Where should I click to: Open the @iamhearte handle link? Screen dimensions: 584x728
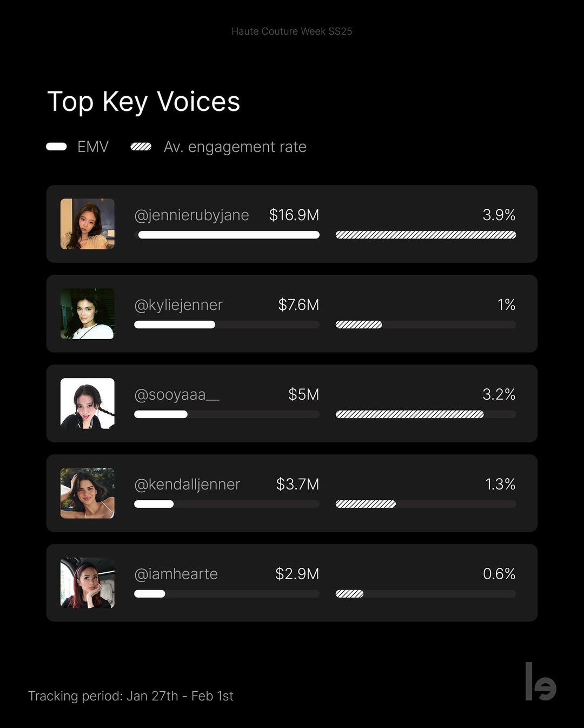coord(176,574)
